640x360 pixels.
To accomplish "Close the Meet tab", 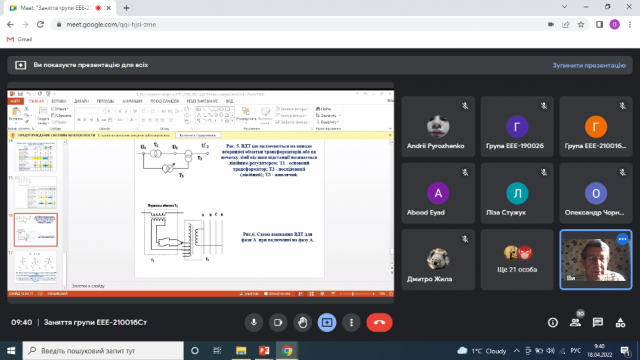I will pos(109,8).
